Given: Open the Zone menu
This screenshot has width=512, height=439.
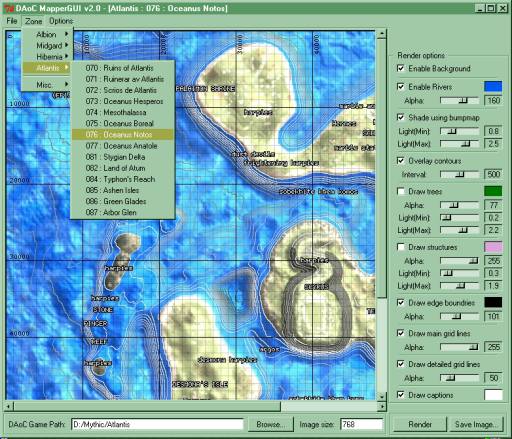Looking at the screenshot, I should [34, 21].
